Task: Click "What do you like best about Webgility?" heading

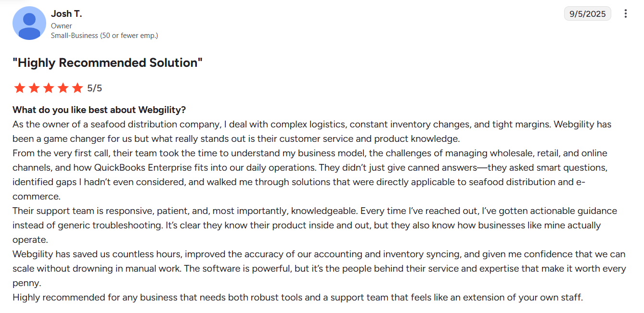Action: (99, 110)
